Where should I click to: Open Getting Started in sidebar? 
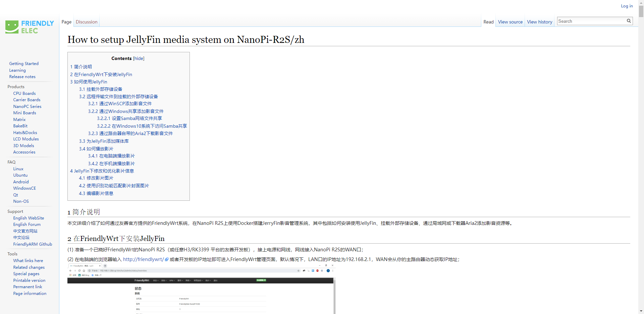tap(24, 63)
